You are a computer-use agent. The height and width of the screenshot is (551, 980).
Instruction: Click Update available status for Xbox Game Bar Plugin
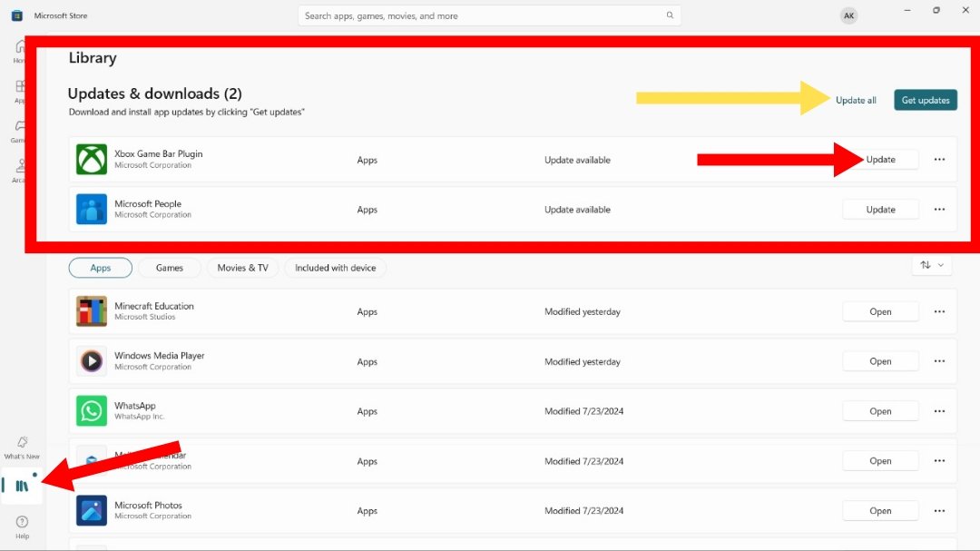click(x=577, y=160)
